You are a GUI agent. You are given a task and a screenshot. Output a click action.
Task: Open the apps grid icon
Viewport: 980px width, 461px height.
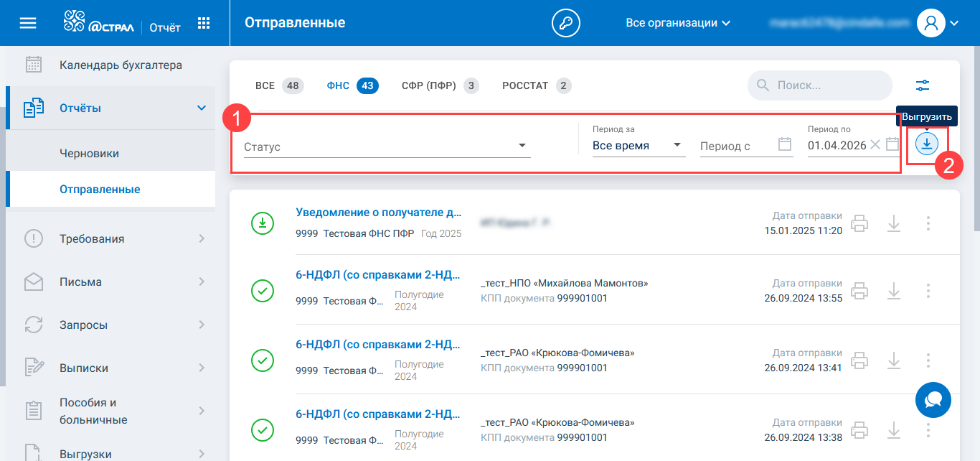coord(204,23)
